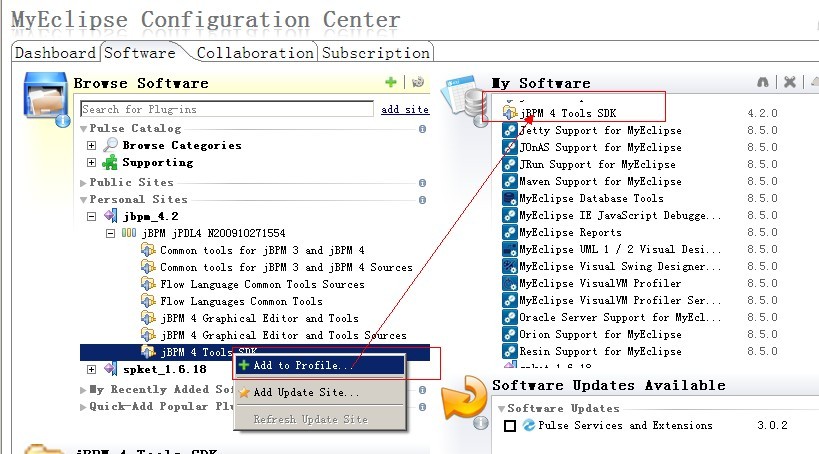
Task: Click the add site link
Action: [405, 109]
